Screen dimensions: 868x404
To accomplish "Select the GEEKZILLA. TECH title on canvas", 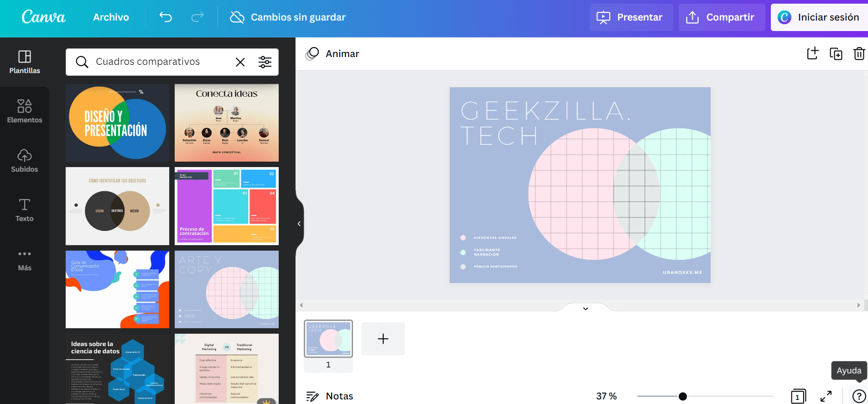I will click(545, 123).
